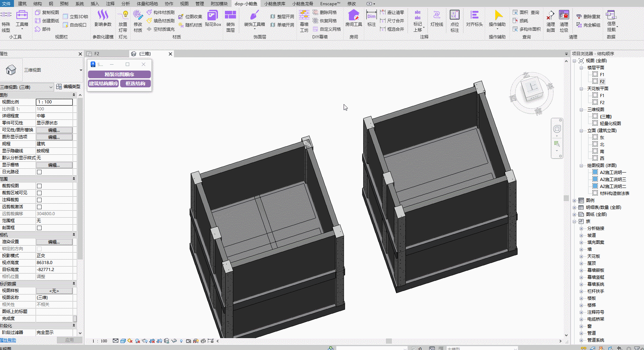644x350 pixels.
Task: Toggle the 裁剪视图 checkbox
Action: tap(39, 186)
